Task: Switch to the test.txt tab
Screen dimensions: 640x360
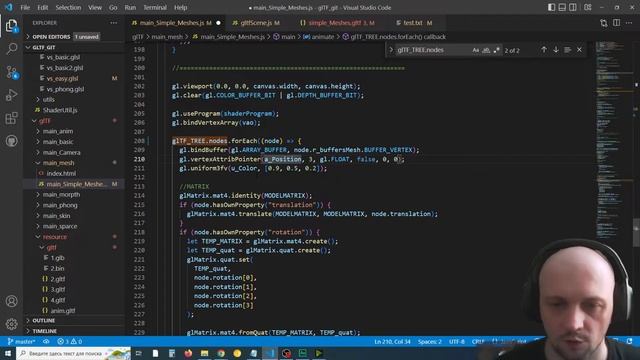Action: pos(413,23)
